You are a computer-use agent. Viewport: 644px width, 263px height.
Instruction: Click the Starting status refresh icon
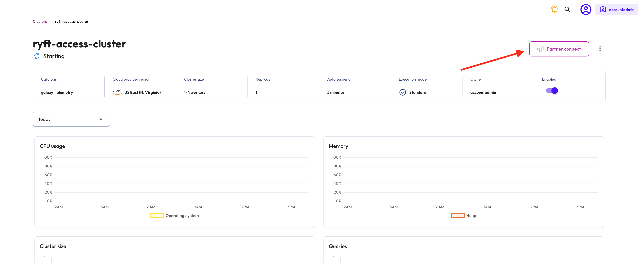(37, 56)
